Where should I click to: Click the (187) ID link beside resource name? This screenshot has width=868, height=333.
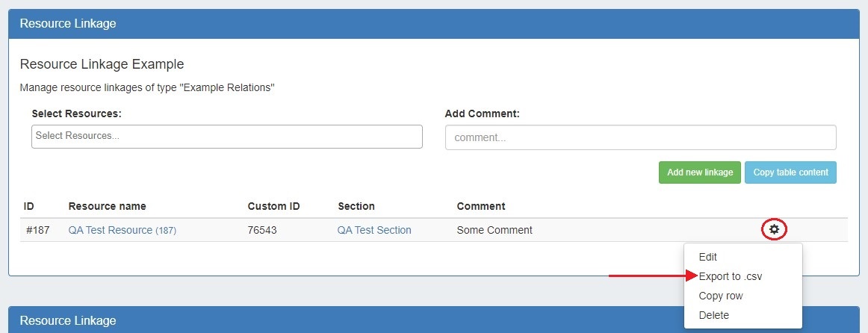pyautogui.click(x=166, y=231)
